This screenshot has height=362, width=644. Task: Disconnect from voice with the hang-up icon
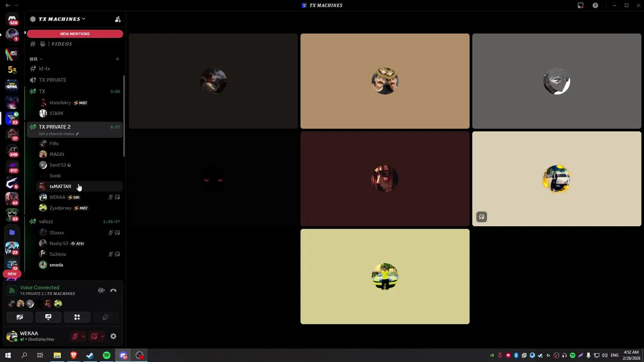pos(113,291)
